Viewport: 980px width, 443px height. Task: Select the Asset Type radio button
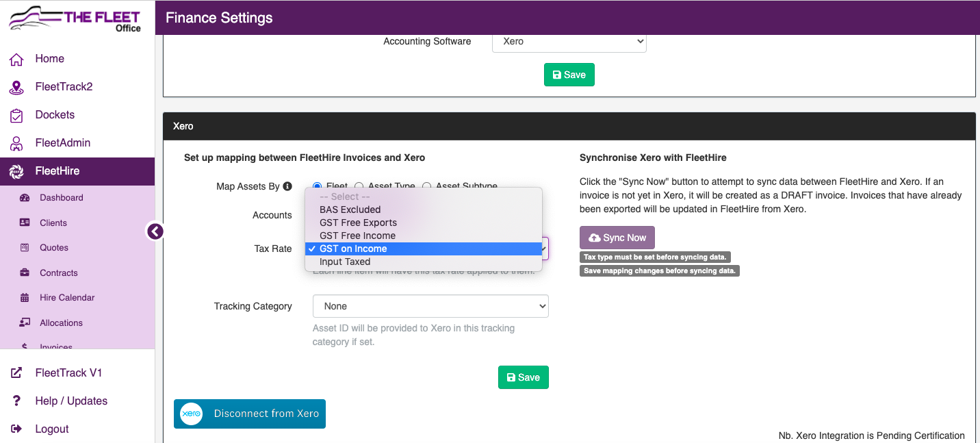click(359, 186)
